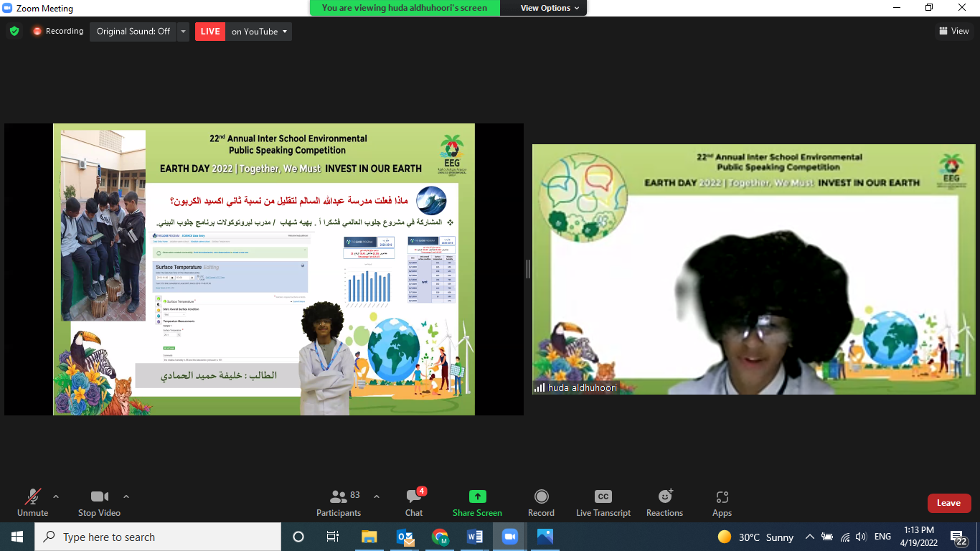Open the Original Sound dropdown arrow
The height and width of the screenshot is (551, 980).
(184, 32)
